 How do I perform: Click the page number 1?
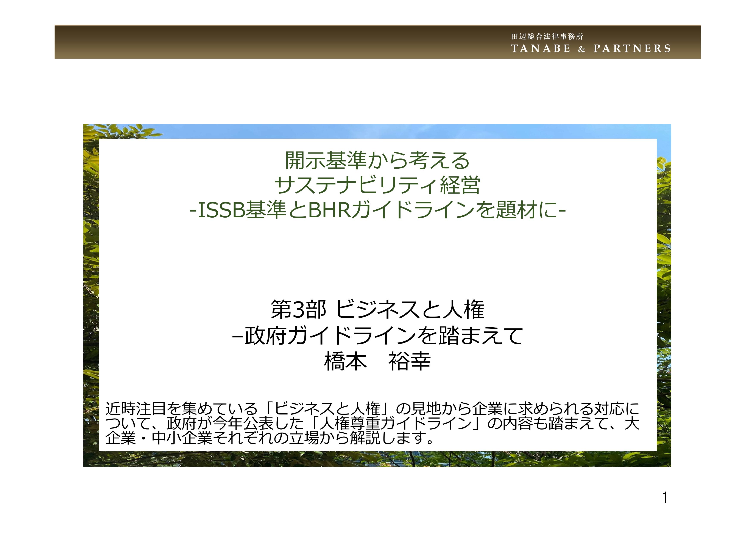(x=665, y=498)
